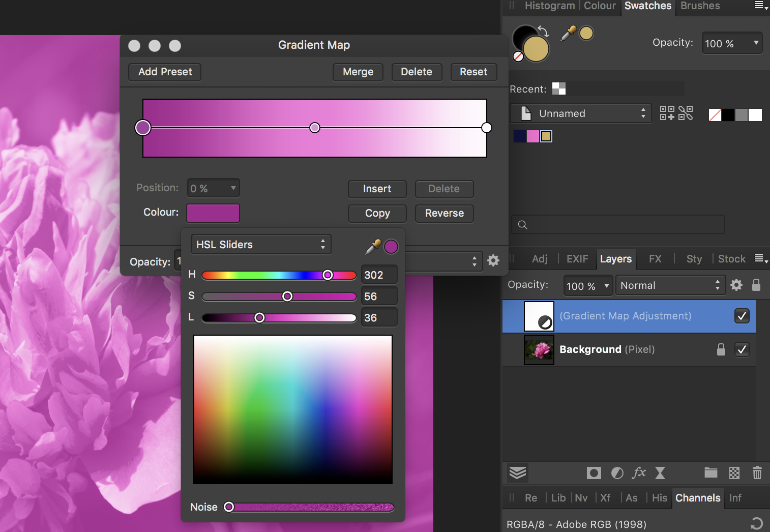770x532 pixels.
Task: Lock the selected layer via padlock icon
Action: click(x=756, y=285)
